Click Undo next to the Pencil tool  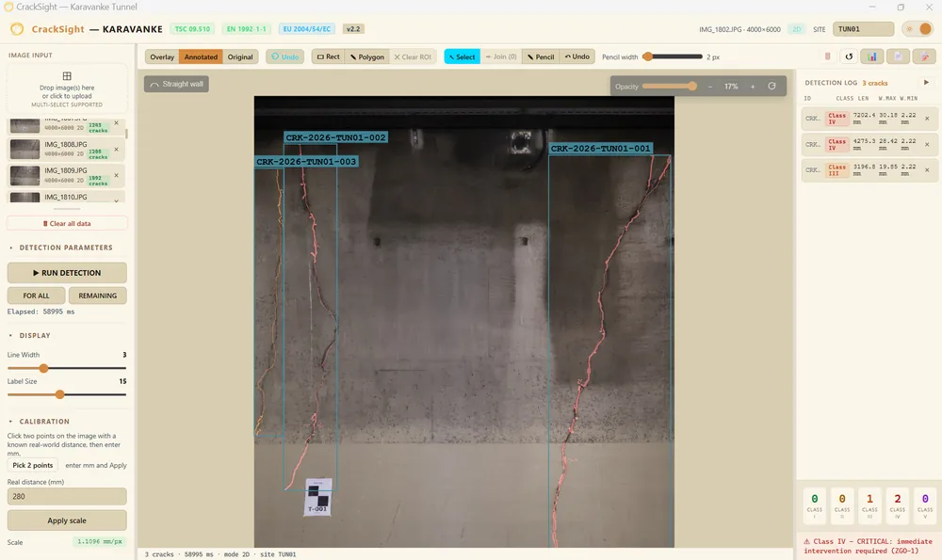pos(577,56)
